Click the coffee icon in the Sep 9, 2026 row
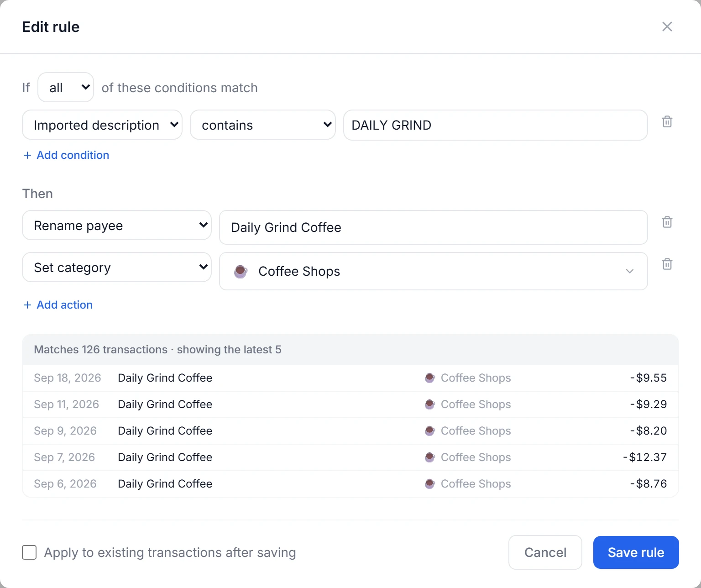The width and height of the screenshot is (701, 588). 429,431
